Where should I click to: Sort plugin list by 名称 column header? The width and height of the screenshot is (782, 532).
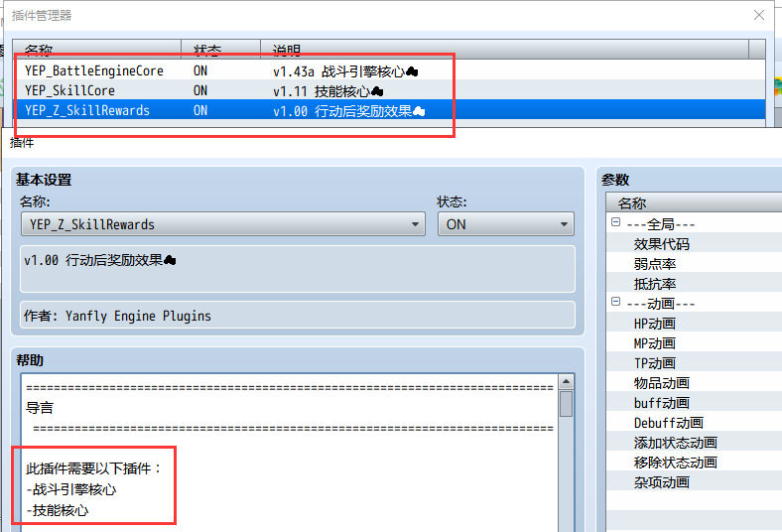[96, 50]
